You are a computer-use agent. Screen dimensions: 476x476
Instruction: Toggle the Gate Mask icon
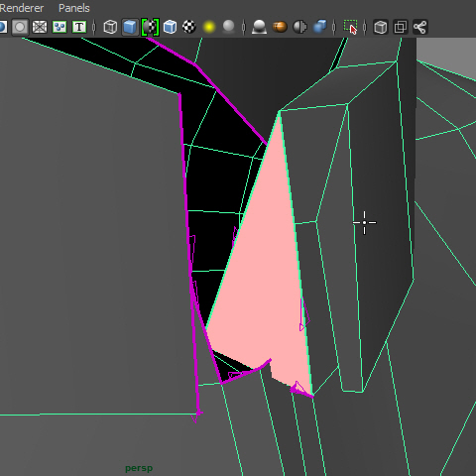[20, 27]
